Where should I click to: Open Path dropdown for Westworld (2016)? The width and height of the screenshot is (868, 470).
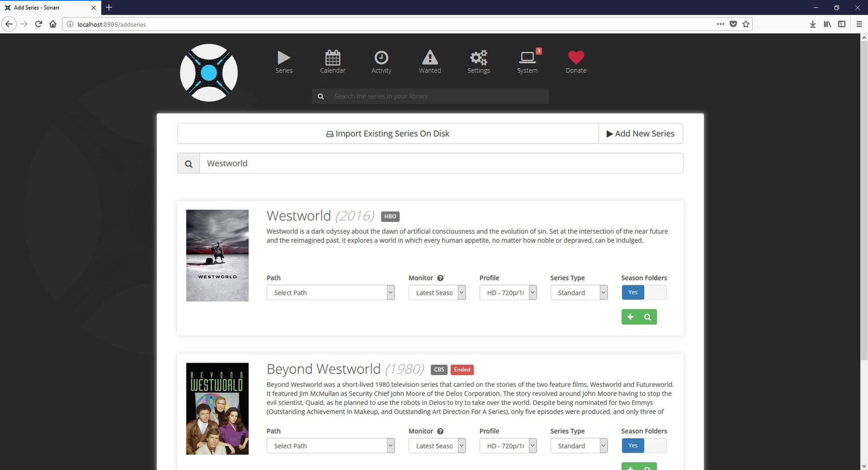(331, 292)
